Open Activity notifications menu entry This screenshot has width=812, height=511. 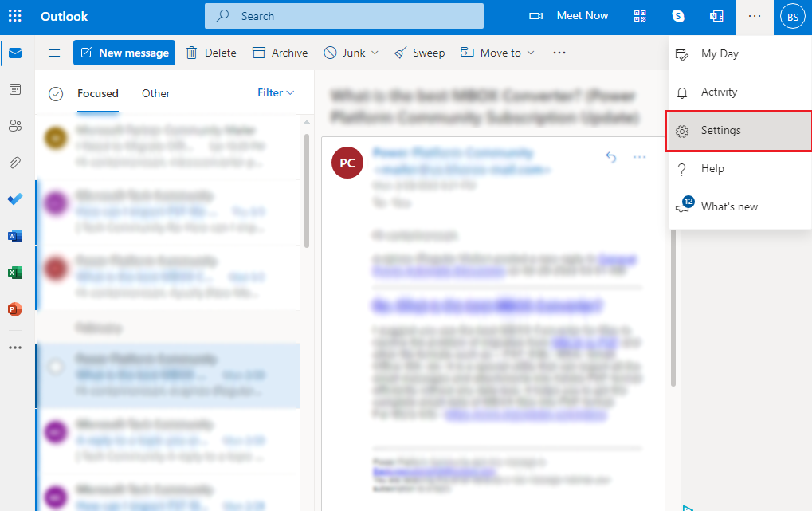tap(740, 92)
